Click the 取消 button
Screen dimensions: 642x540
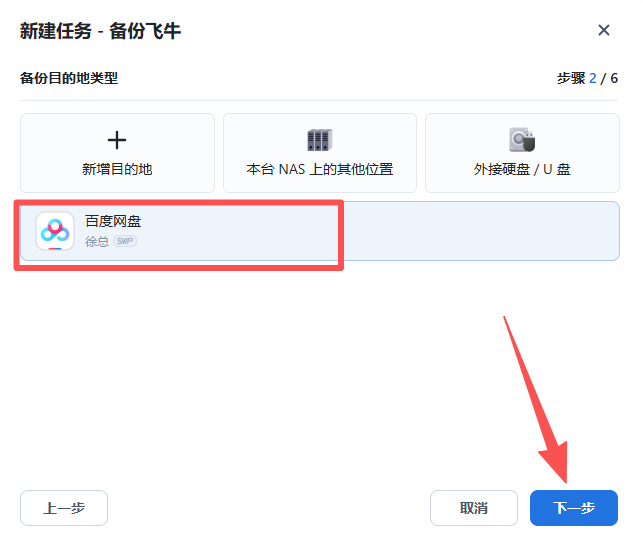pos(474,508)
